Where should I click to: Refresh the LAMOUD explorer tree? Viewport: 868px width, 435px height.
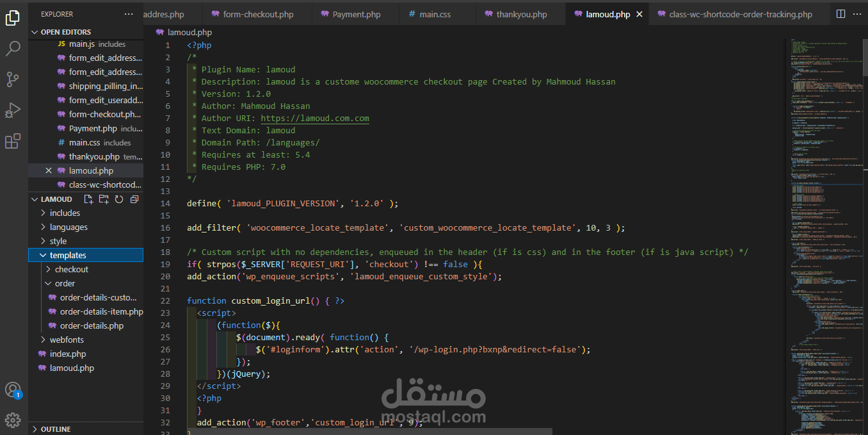click(119, 199)
